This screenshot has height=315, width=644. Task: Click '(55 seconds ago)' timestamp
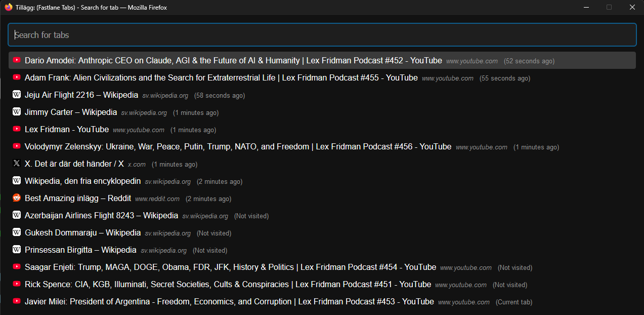click(x=505, y=78)
